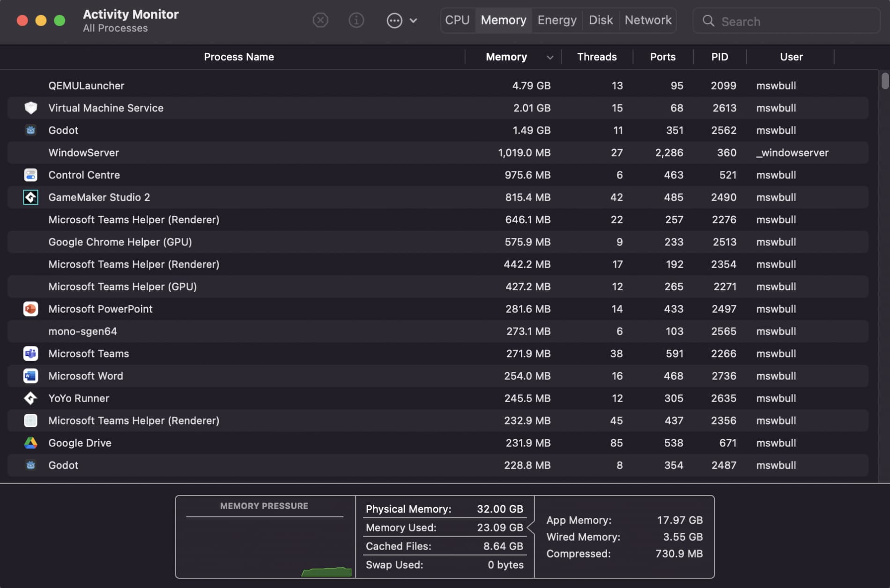Select the Memory tab
This screenshot has height=588, width=890.
(x=504, y=20)
